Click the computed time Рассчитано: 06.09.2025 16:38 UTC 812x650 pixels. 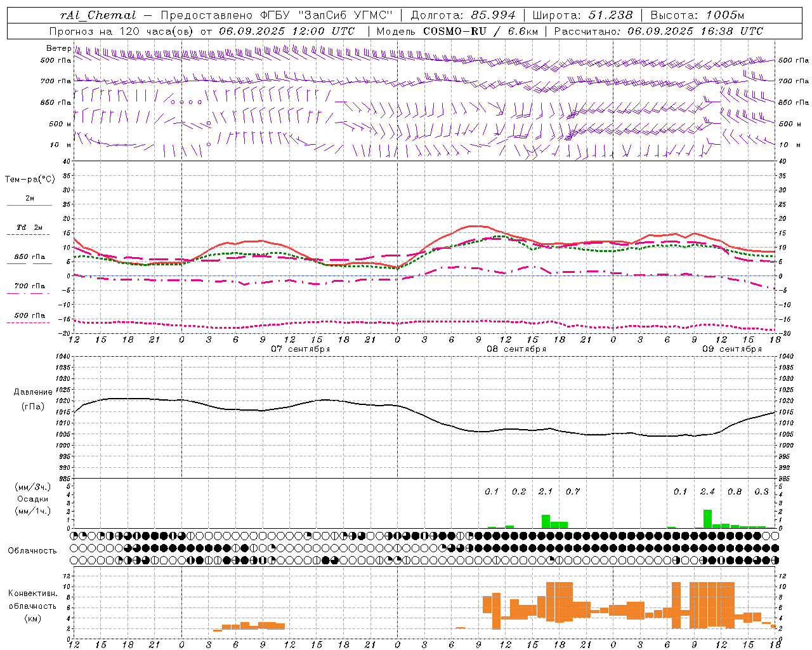click(658, 31)
